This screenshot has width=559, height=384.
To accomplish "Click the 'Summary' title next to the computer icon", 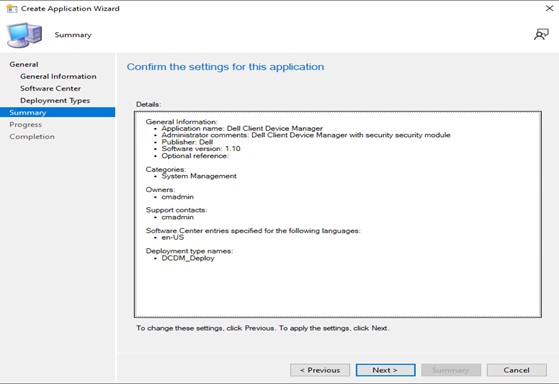I will [x=73, y=35].
